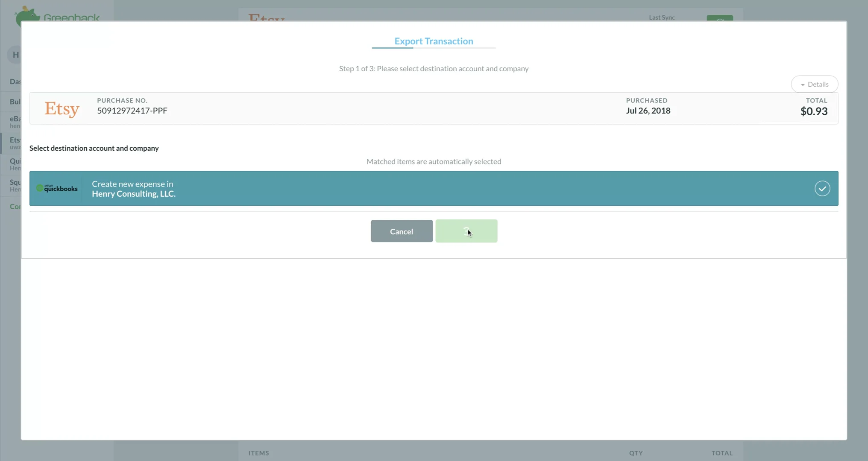Go to Dashboard in left sidebar
The width and height of the screenshot is (868, 461).
pyautogui.click(x=15, y=81)
